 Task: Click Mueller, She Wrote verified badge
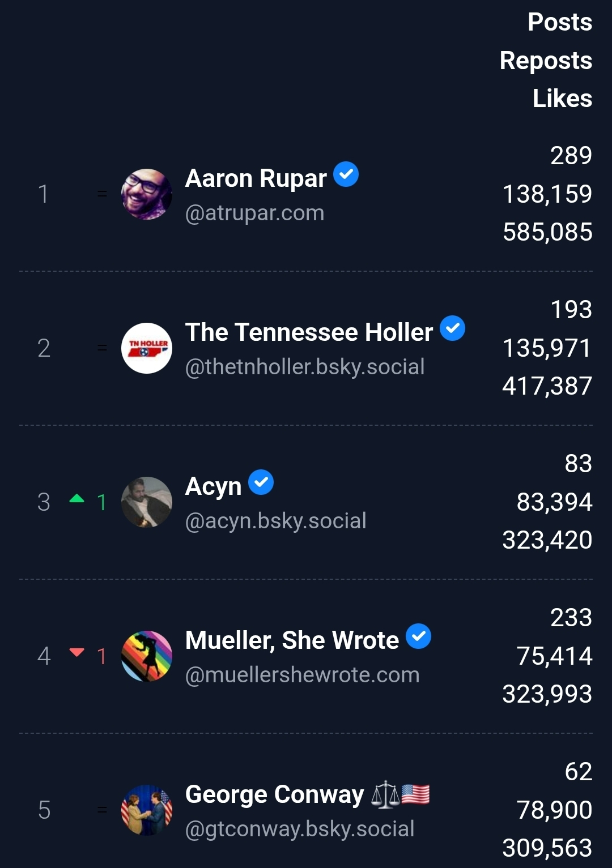pos(418,636)
